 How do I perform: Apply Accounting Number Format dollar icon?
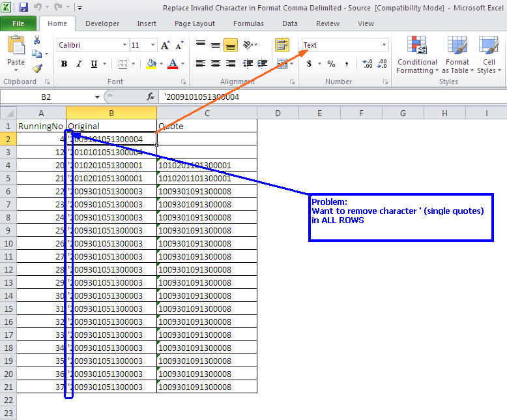coord(309,64)
